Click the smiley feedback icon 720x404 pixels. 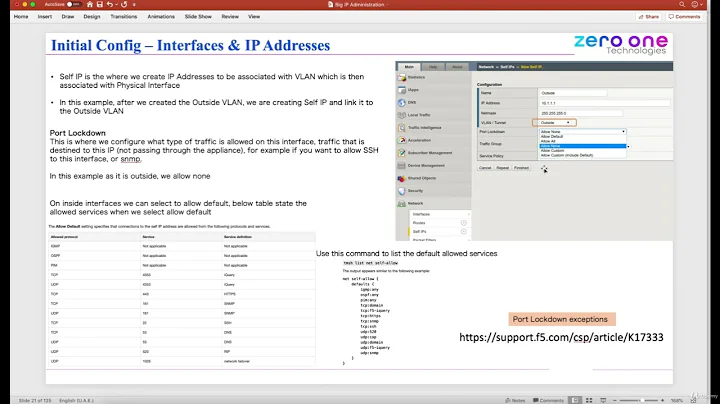(695, 4)
